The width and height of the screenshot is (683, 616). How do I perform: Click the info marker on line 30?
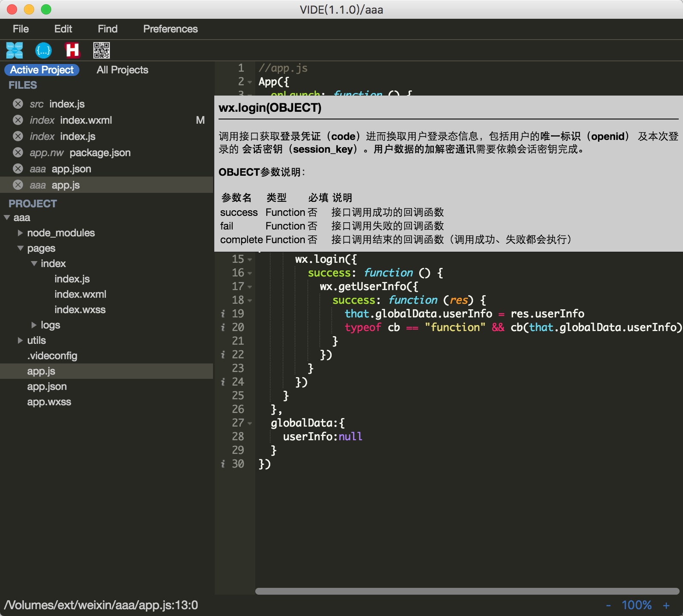pyautogui.click(x=223, y=464)
